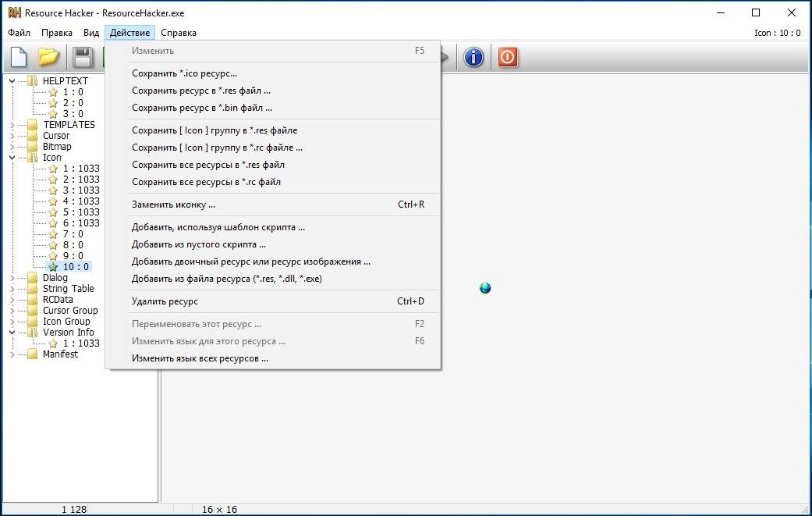Choose Сохранить *.ico ресурс...

pyautogui.click(x=273, y=73)
